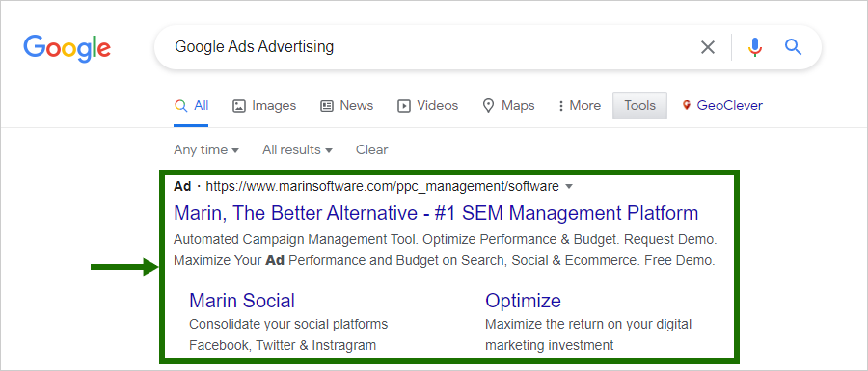Expand the Any time filter
Screen dimensions: 868x371
[206, 149]
